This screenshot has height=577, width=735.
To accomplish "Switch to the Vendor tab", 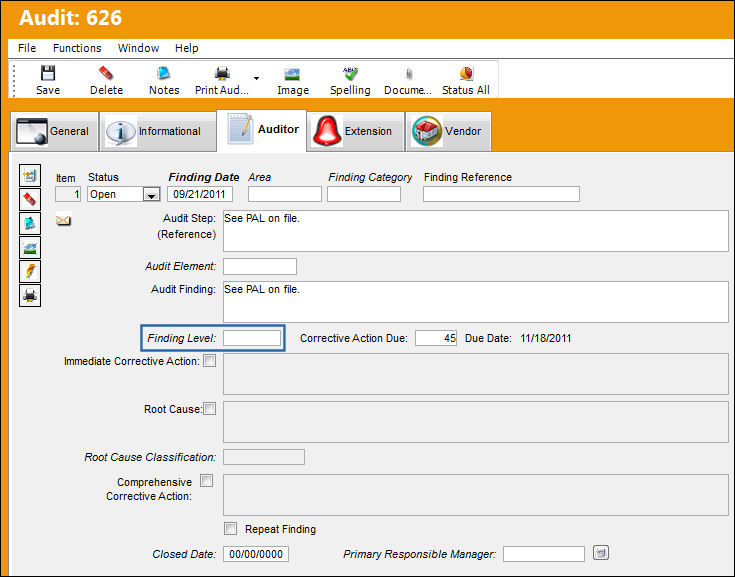I will (448, 131).
